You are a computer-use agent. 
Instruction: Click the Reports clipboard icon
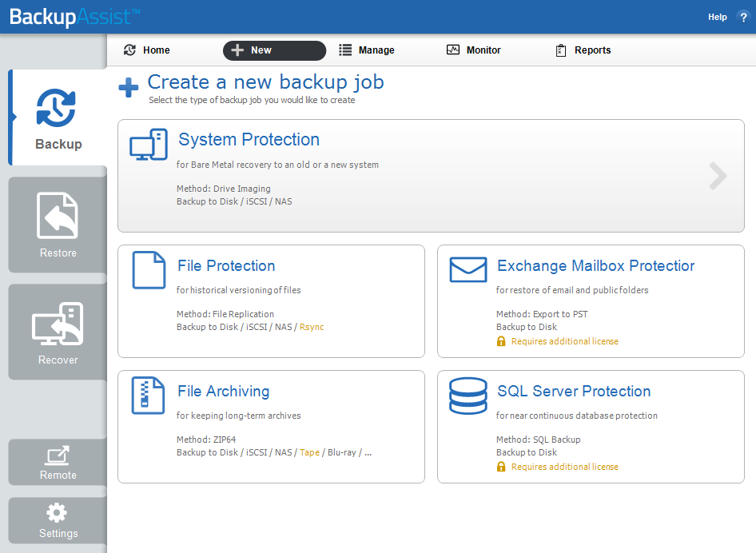[x=561, y=50]
